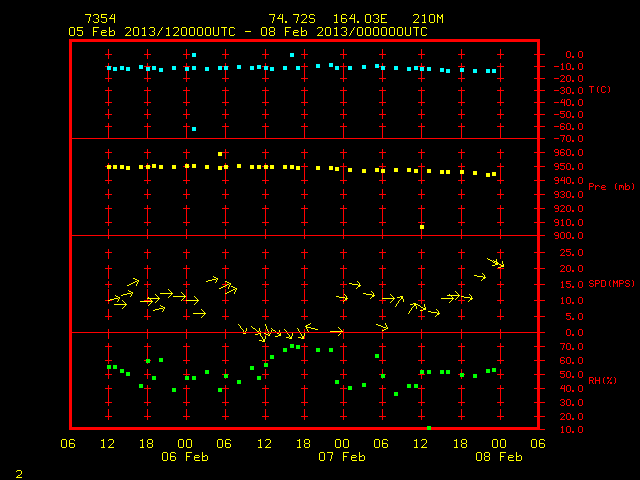Click the yellow pressure outlier near 910 mb
Image resolution: width=640 pixels, height=480 pixels.
(422, 227)
